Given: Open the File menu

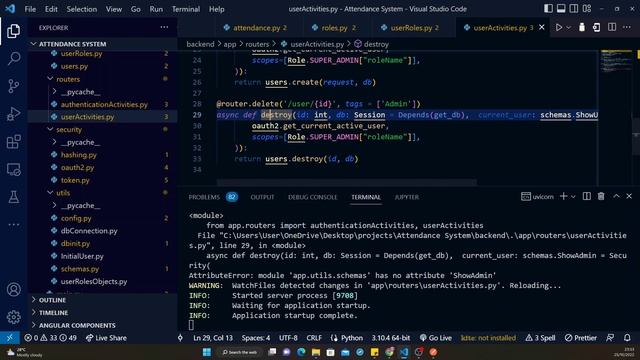Looking at the screenshot, I should click(x=30, y=9).
